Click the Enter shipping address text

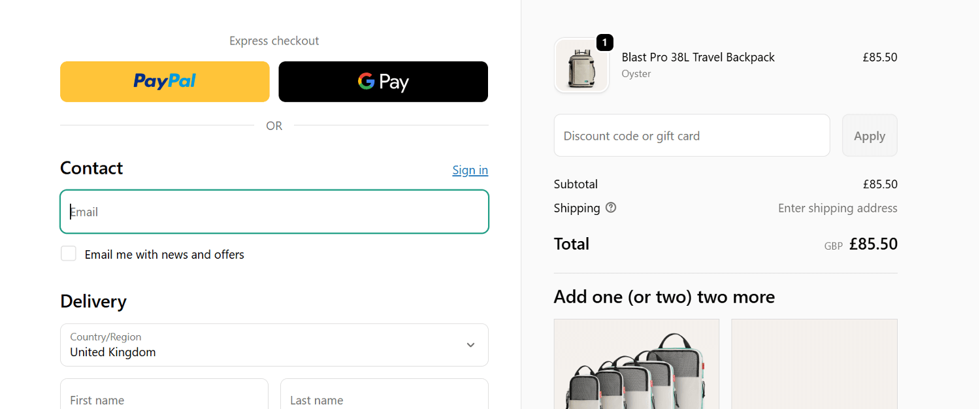tap(838, 208)
